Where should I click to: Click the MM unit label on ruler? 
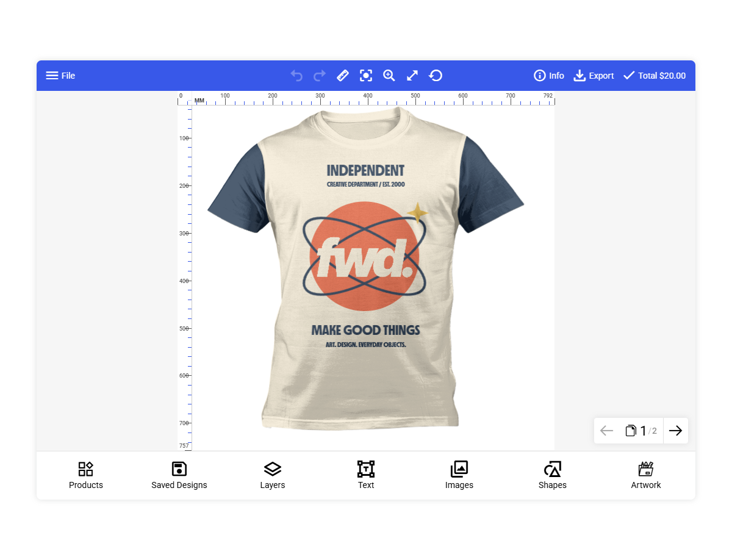pyautogui.click(x=199, y=100)
